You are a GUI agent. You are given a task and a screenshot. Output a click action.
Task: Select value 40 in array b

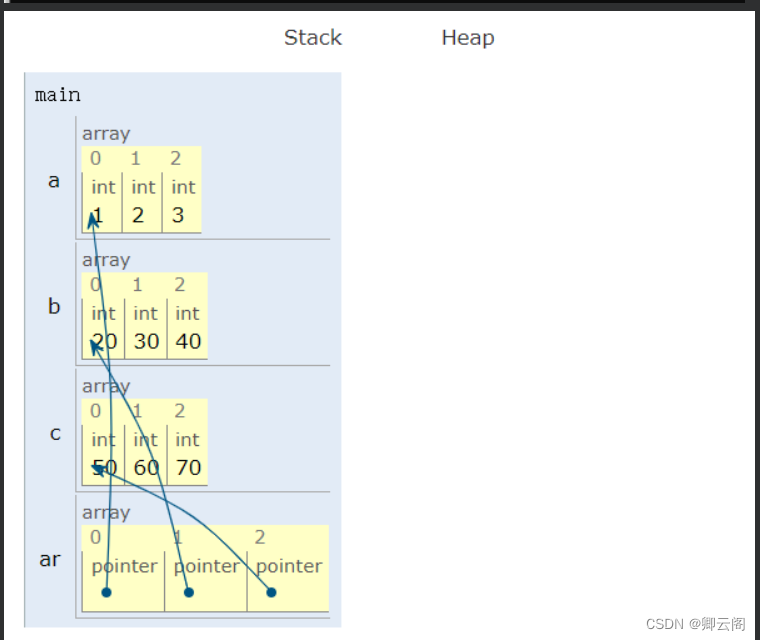click(x=188, y=341)
